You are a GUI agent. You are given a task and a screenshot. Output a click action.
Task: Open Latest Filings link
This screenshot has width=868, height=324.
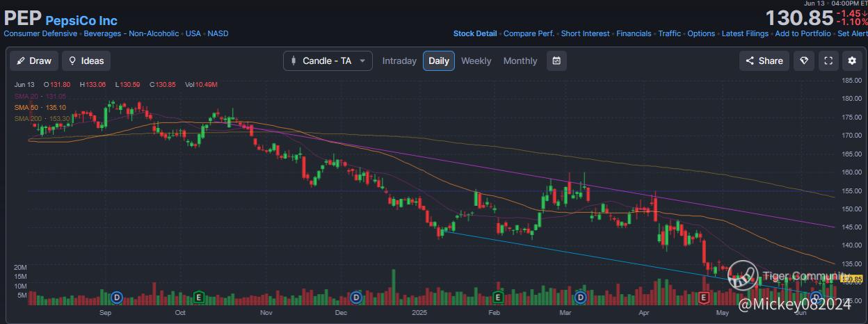(745, 33)
